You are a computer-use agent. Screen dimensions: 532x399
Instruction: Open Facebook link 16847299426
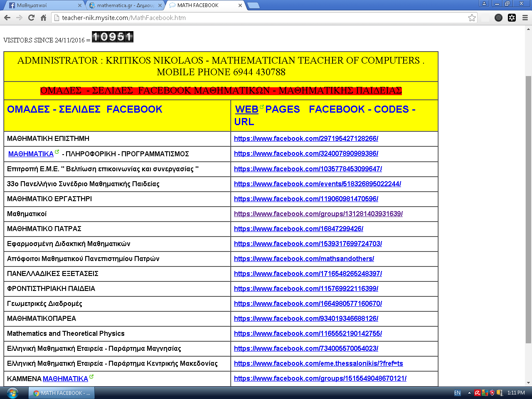[x=299, y=229]
